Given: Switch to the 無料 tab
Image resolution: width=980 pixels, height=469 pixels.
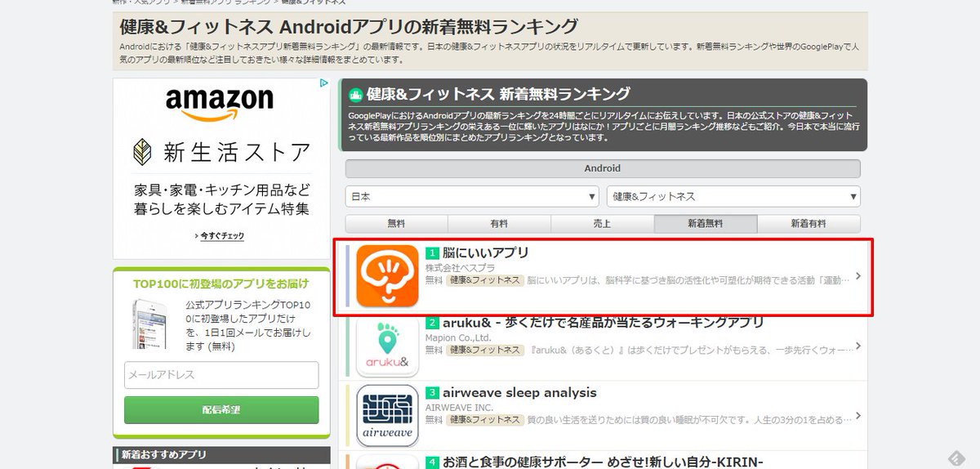Looking at the screenshot, I should [x=396, y=224].
